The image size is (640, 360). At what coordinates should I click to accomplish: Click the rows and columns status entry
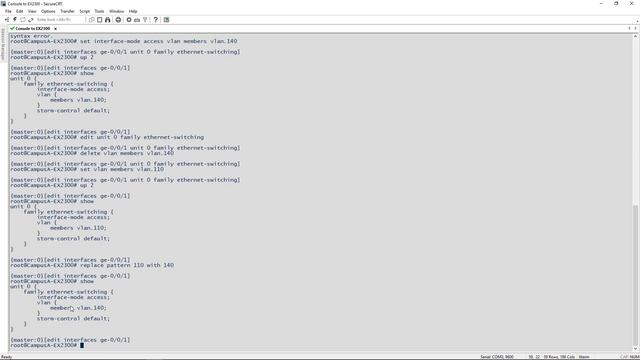pos(559,357)
